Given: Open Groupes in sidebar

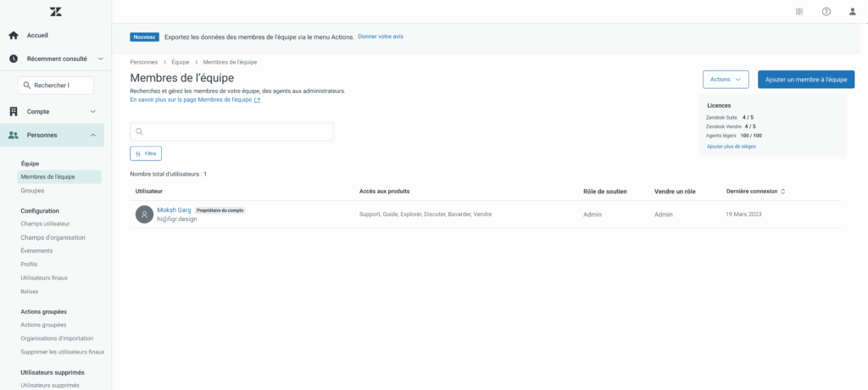Looking at the screenshot, I should [32, 191].
